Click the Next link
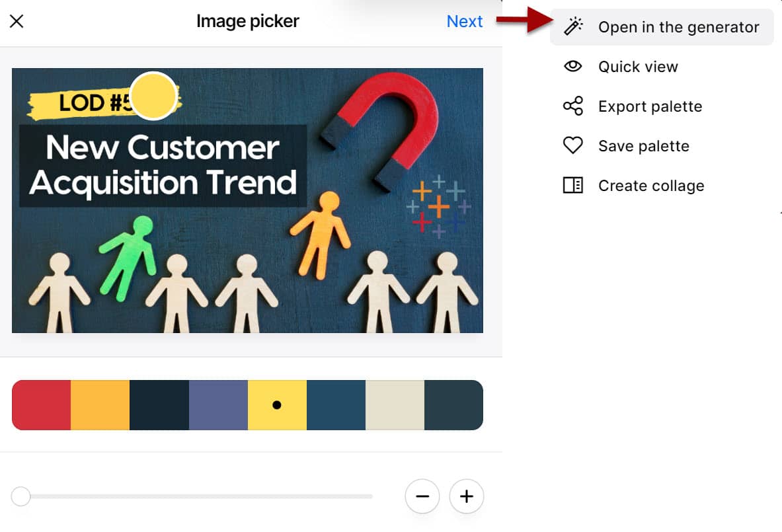 464,21
